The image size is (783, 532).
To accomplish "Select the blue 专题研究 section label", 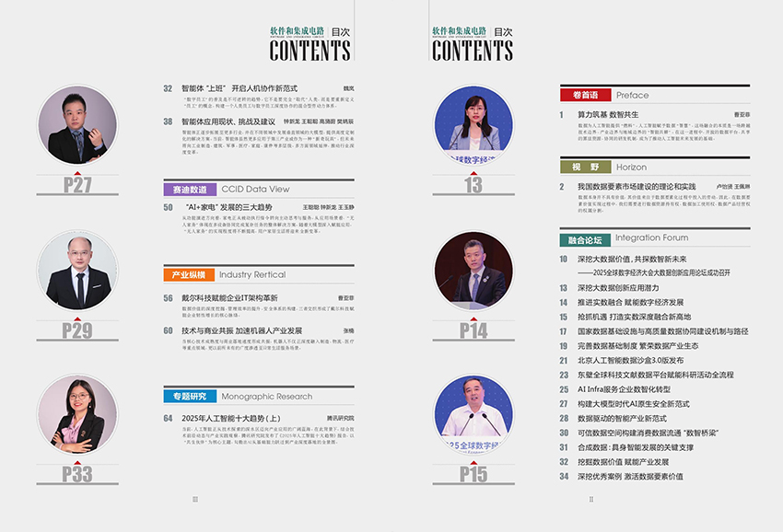I will pyautogui.click(x=189, y=397).
